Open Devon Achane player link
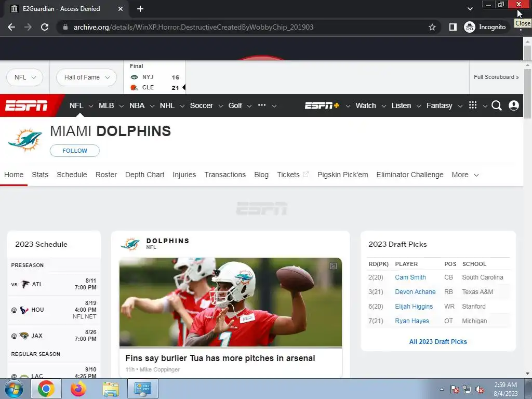 click(415, 292)
